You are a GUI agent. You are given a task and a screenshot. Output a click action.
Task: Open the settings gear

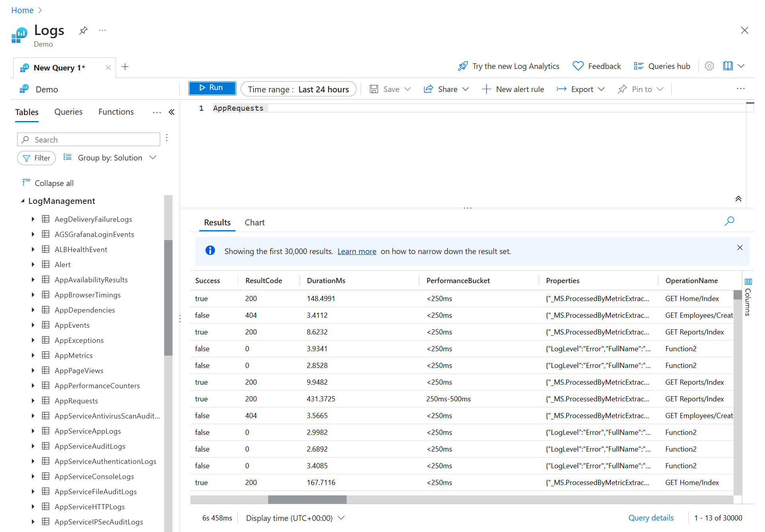709,66
